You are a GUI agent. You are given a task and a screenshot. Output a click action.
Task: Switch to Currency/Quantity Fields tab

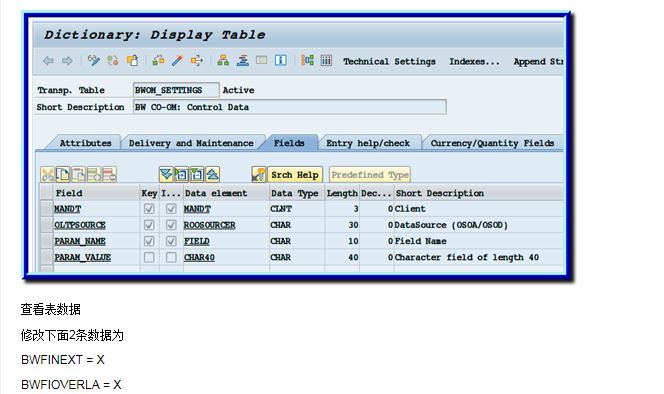tap(492, 143)
